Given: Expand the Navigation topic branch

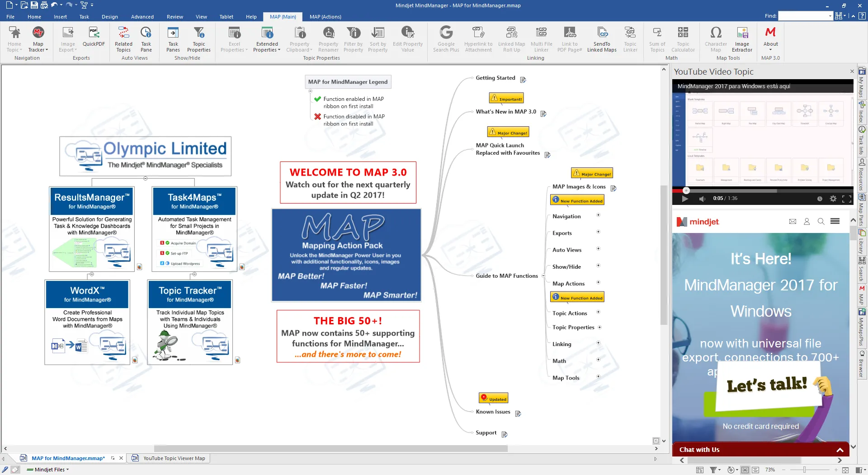Looking at the screenshot, I should click(x=598, y=215).
